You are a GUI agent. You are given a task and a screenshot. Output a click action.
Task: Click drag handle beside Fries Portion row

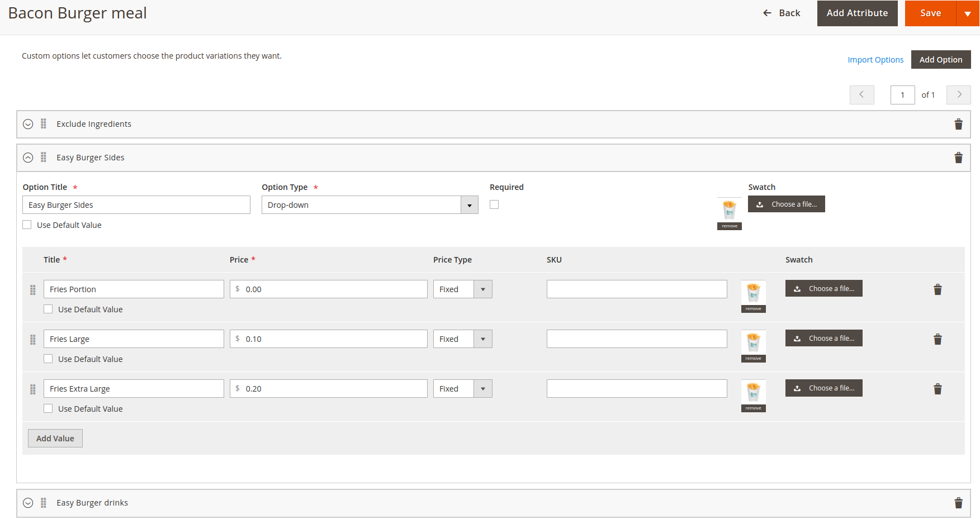(33, 289)
